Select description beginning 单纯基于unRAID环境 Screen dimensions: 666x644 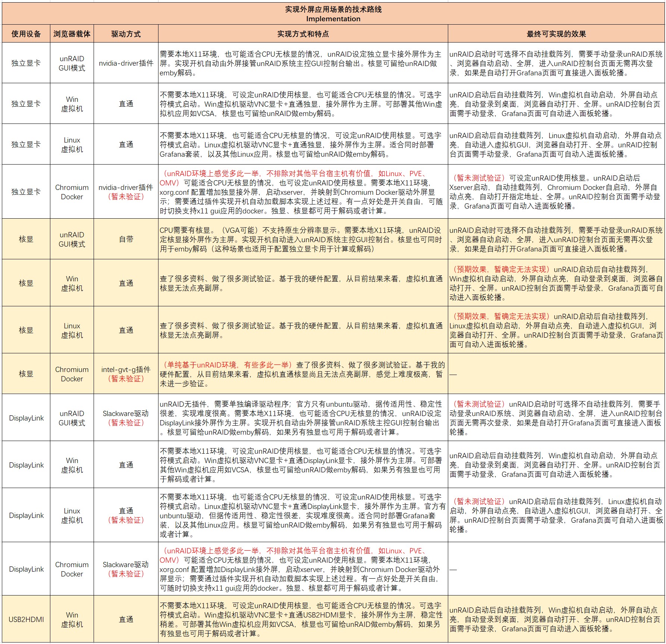pos(303,374)
